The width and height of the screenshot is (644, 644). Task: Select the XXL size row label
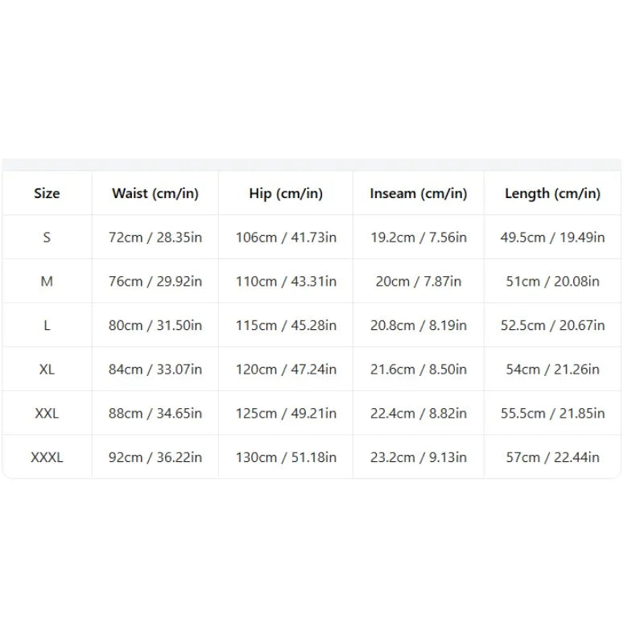[47, 413]
